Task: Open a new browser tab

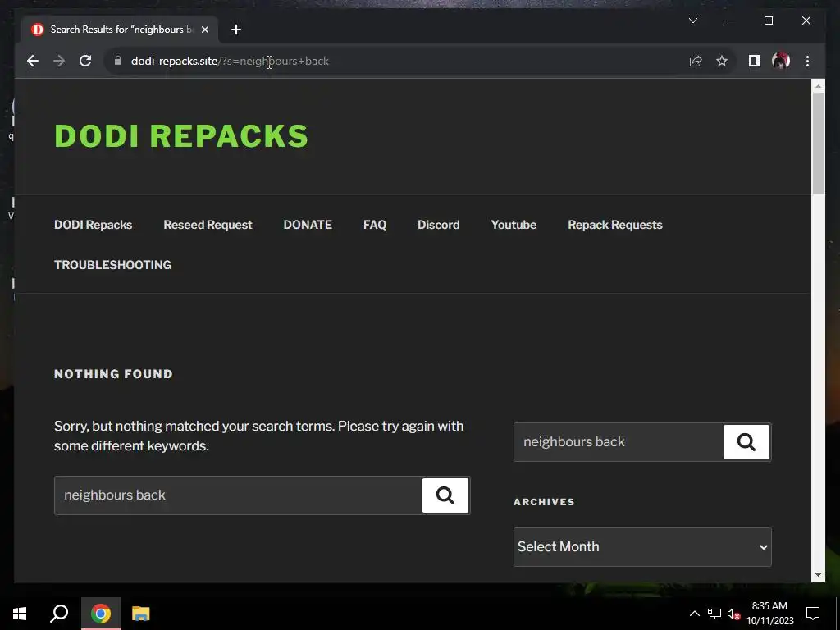Action: point(235,30)
